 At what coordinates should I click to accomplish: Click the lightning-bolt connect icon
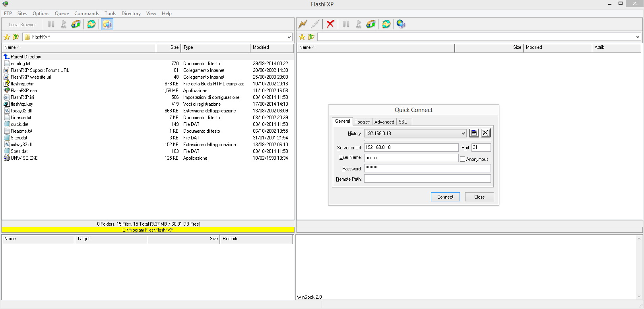pyautogui.click(x=303, y=24)
